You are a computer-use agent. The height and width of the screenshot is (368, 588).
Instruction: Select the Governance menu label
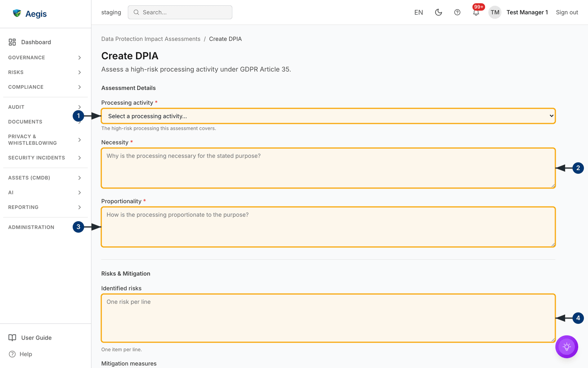pyautogui.click(x=27, y=58)
